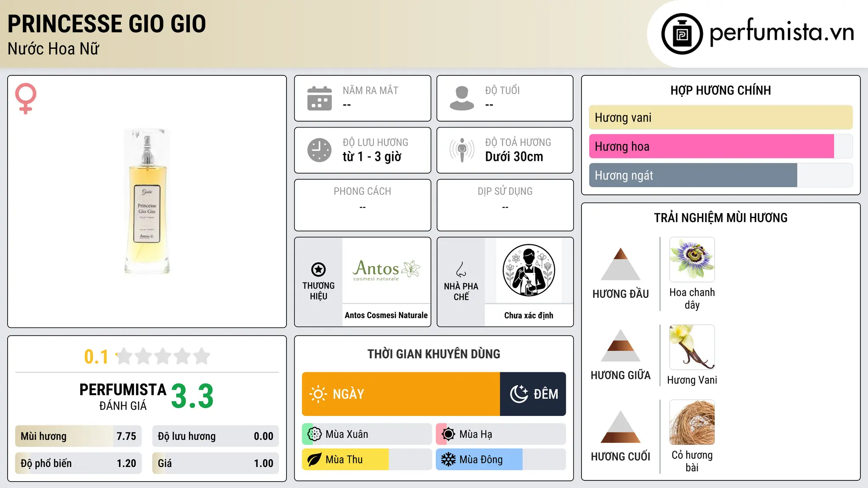Click the Mùa Thu season bar
The image size is (868, 488).
367,460
